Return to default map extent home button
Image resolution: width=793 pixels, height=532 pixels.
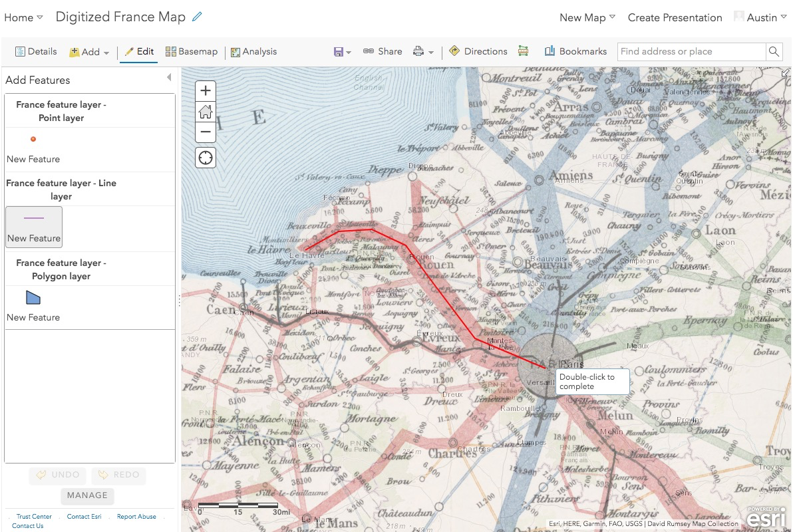click(x=206, y=111)
